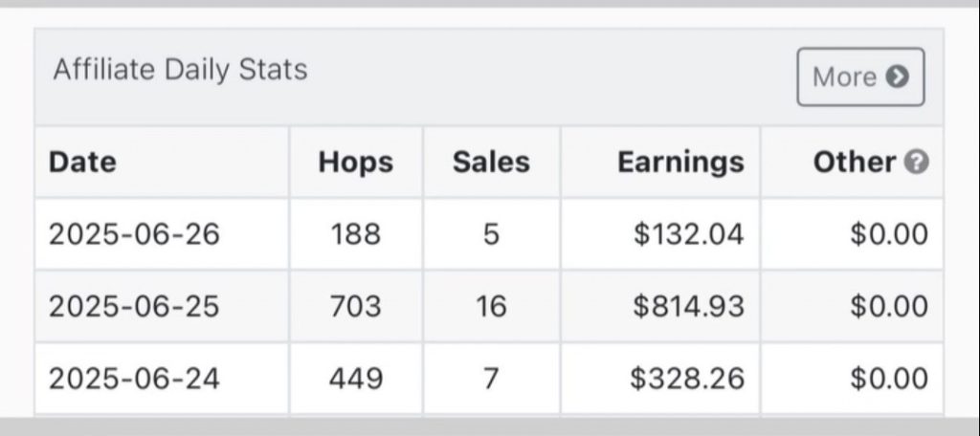Select the Earnings column header

(680, 163)
